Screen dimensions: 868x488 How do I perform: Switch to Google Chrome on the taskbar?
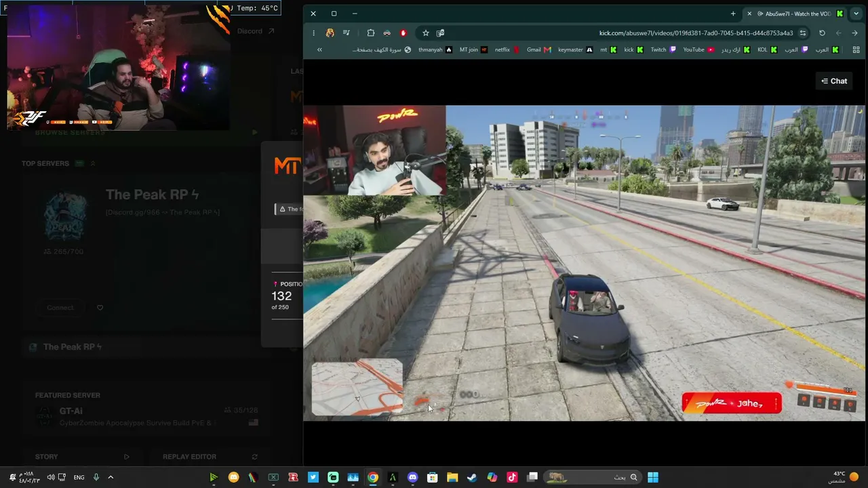pos(373,477)
